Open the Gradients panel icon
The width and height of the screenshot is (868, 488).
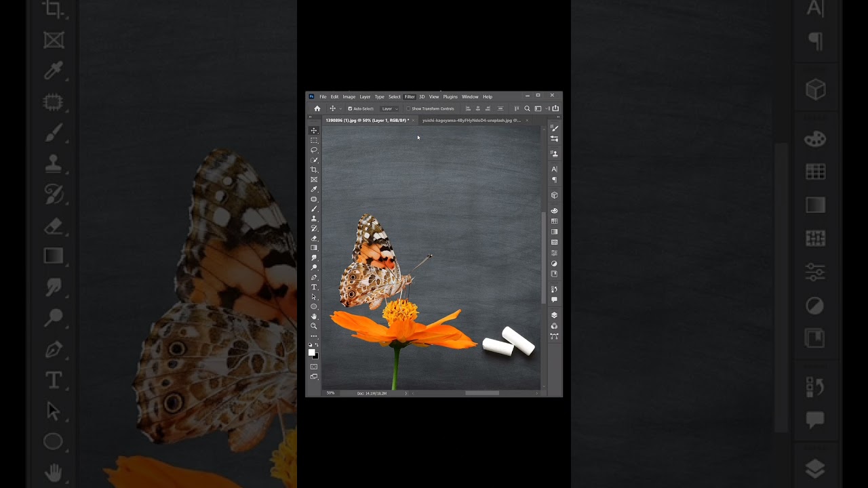[554, 232]
